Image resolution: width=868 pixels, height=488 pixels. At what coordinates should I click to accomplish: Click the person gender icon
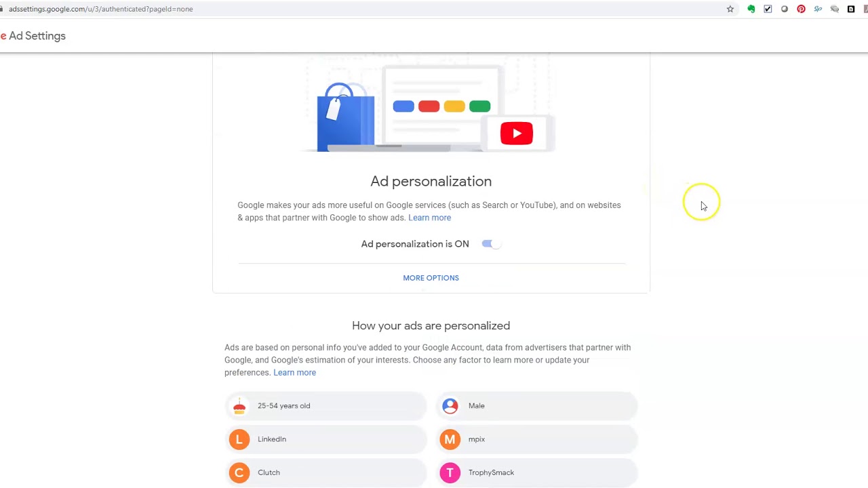point(450,406)
